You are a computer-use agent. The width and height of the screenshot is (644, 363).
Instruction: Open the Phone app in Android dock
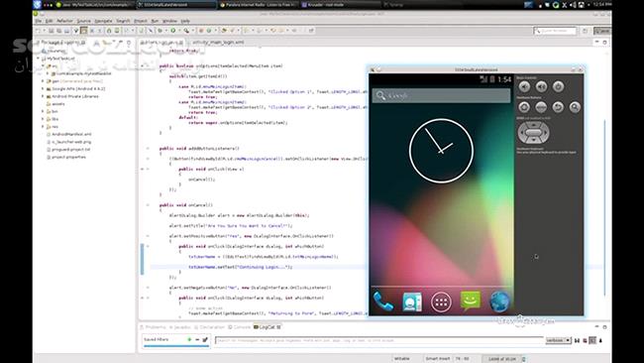pos(383,302)
